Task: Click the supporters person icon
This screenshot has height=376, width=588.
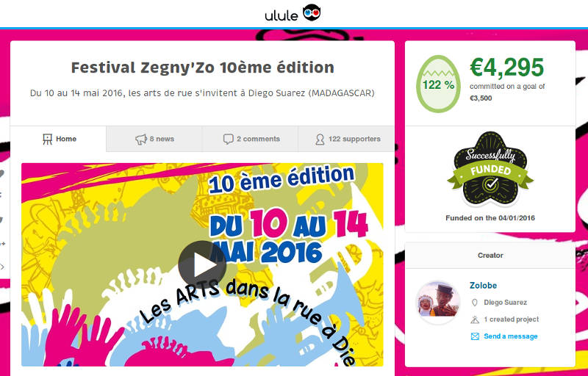Action: click(320, 140)
